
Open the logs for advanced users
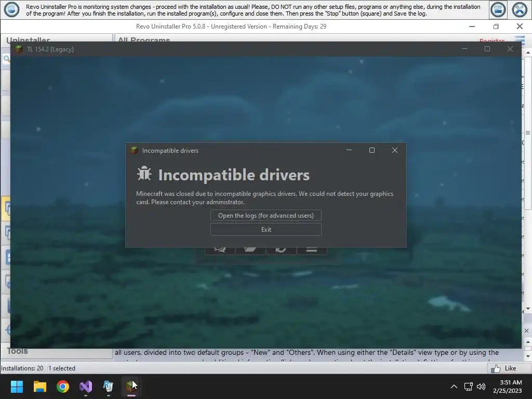pyautogui.click(x=265, y=216)
